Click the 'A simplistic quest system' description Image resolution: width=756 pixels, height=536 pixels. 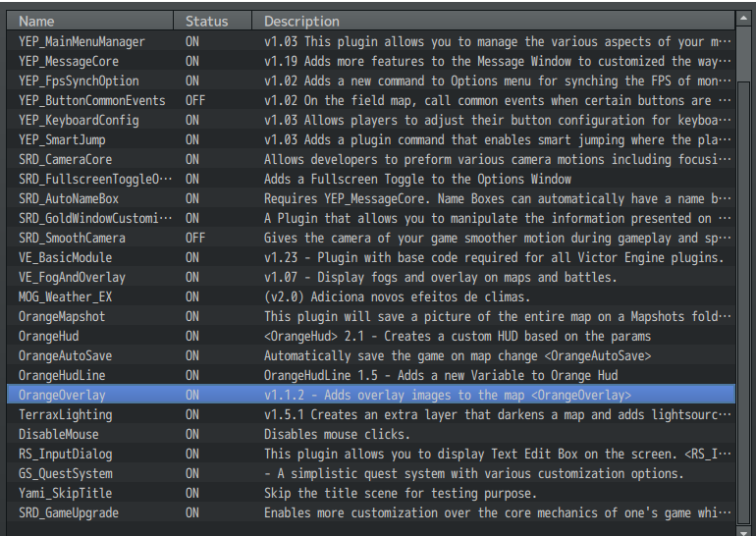[x=474, y=474]
